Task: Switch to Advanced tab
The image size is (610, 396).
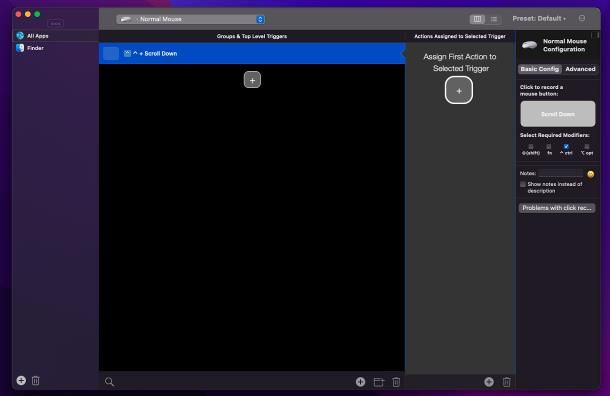Action: point(580,69)
